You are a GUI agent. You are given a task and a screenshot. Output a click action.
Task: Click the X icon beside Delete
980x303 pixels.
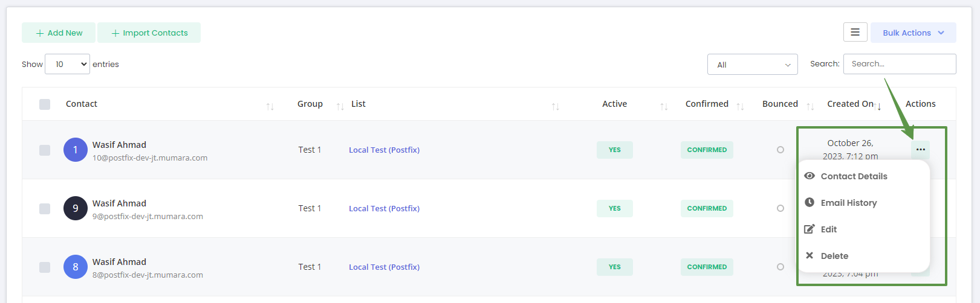click(810, 255)
